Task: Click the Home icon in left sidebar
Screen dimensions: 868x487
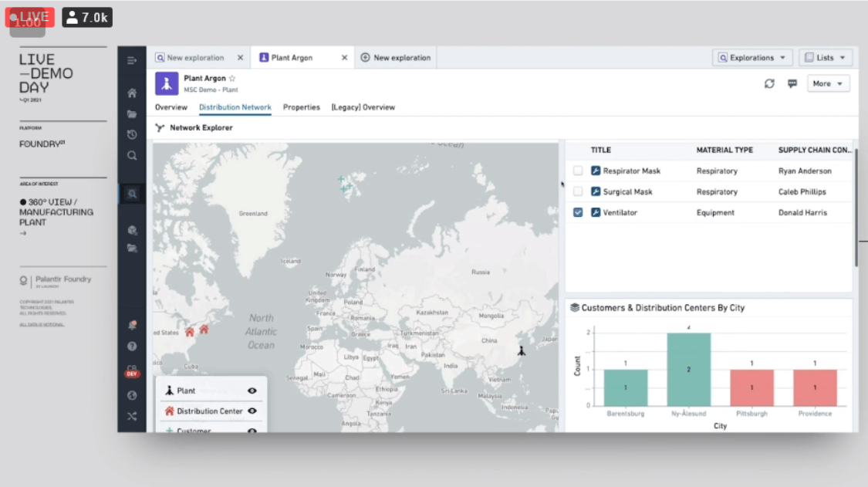Action: (x=132, y=93)
